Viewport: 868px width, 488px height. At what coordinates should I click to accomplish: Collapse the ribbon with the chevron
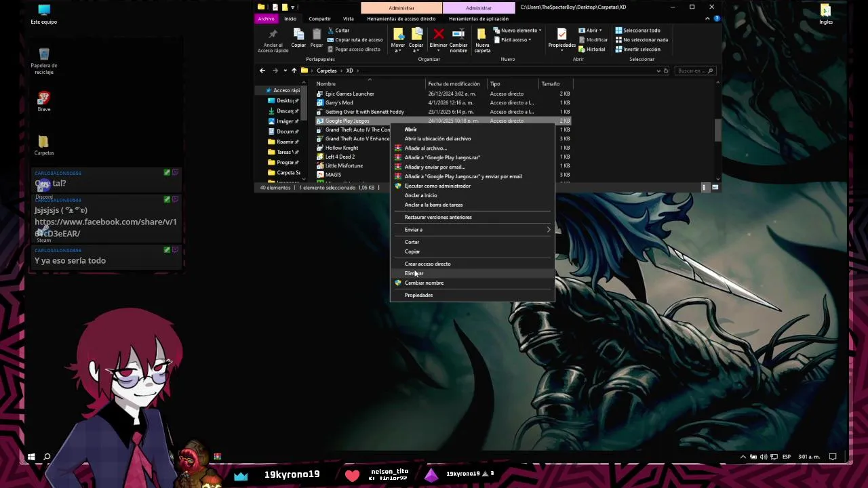[708, 19]
